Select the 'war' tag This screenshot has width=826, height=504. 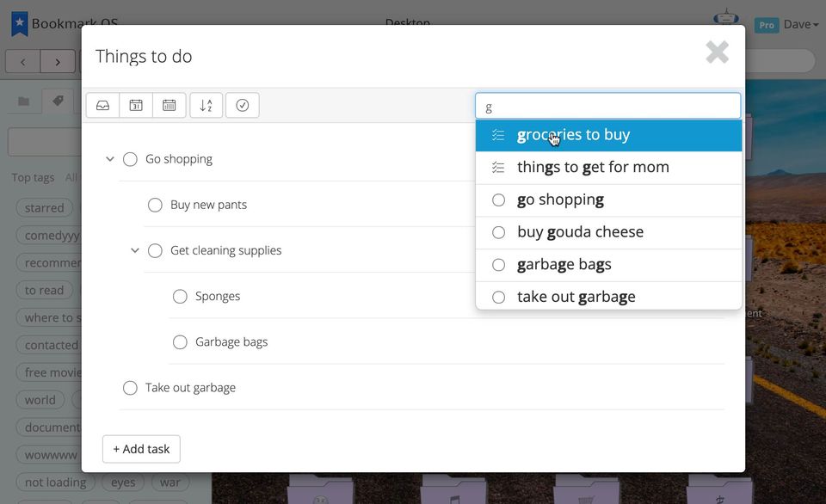pos(170,482)
